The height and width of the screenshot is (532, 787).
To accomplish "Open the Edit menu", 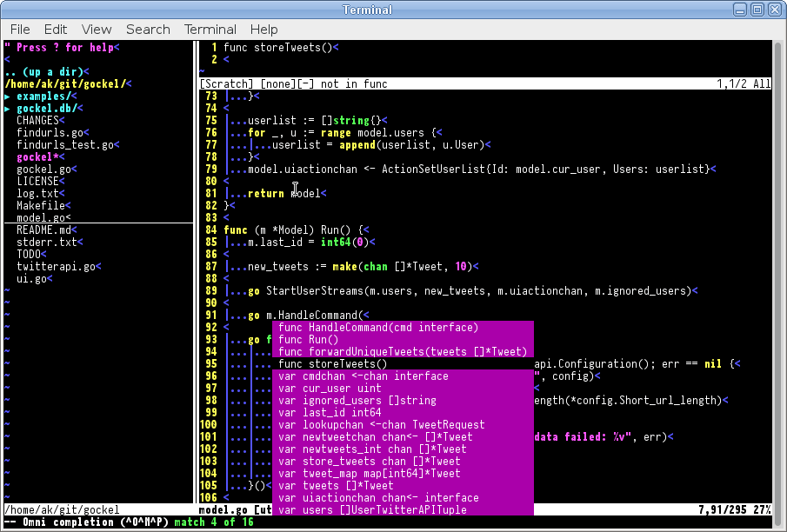I will (x=56, y=30).
